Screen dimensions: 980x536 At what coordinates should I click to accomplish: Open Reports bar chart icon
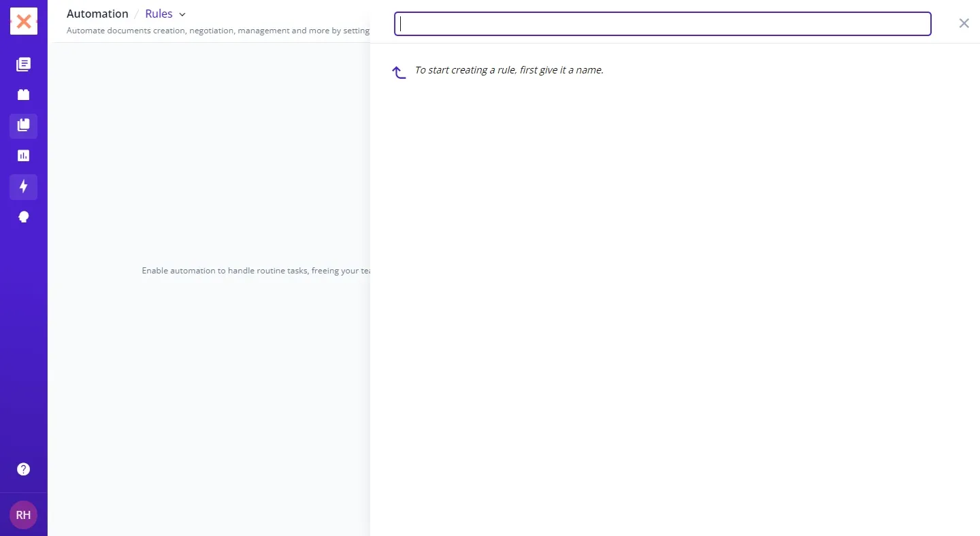click(x=23, y=156)
